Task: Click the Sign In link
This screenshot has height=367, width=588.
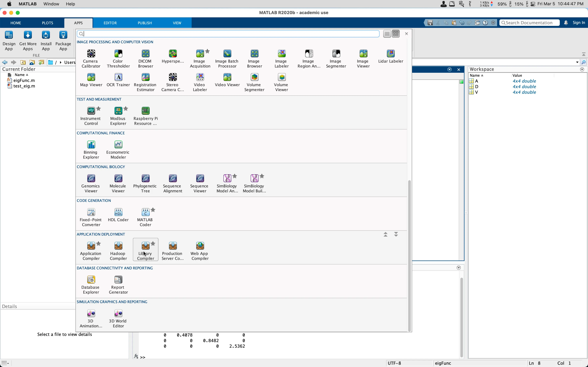Action: tap(578, 23)
